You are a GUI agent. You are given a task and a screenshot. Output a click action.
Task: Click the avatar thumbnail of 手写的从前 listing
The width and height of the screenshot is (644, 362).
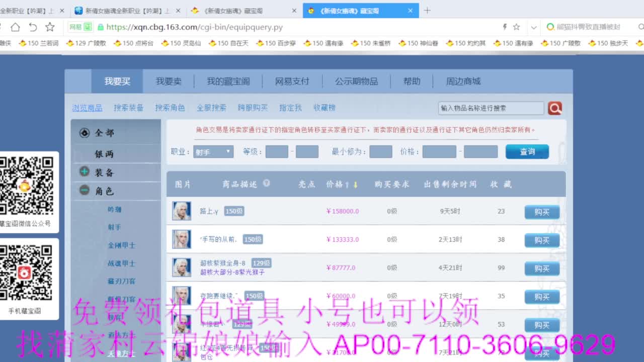coord(182,240)
